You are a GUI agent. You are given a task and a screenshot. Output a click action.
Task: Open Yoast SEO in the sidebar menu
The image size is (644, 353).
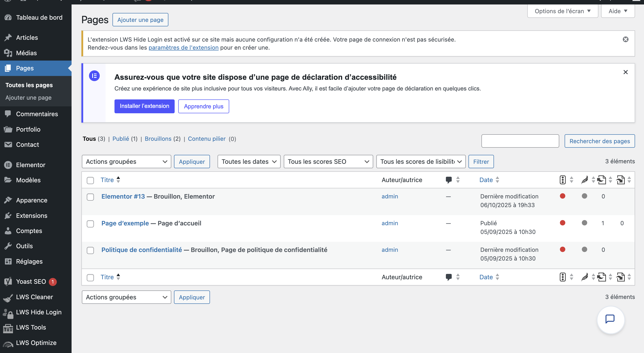tap(31, 282)
